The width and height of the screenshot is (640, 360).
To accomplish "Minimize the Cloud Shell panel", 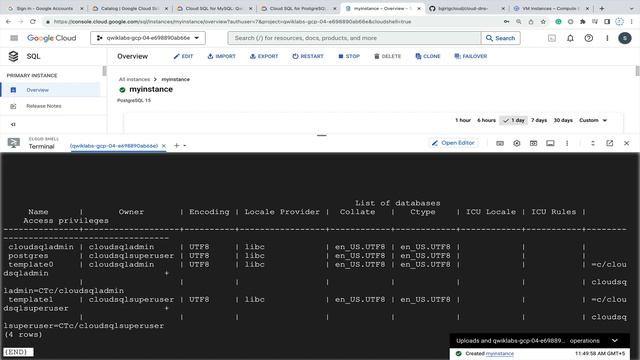I will coord(593,143).
